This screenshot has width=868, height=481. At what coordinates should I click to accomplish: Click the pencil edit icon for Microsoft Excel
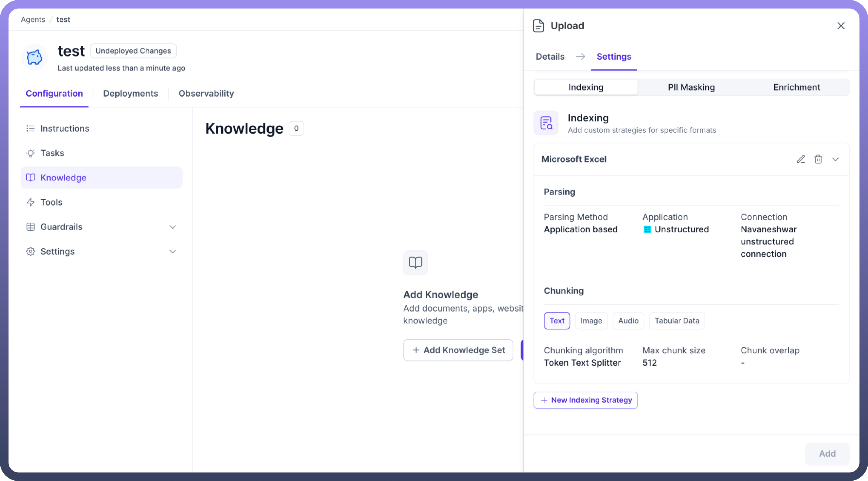click(801, 159)
